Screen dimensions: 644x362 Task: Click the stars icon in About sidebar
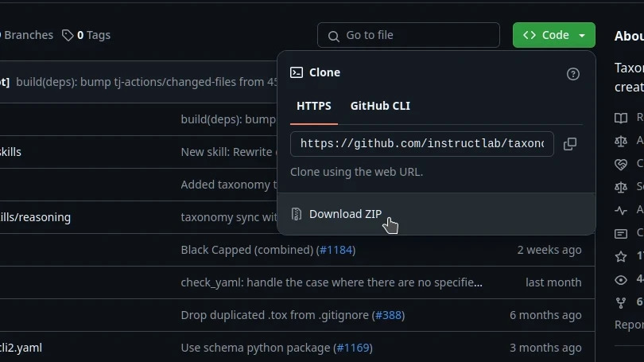point(621,256)
